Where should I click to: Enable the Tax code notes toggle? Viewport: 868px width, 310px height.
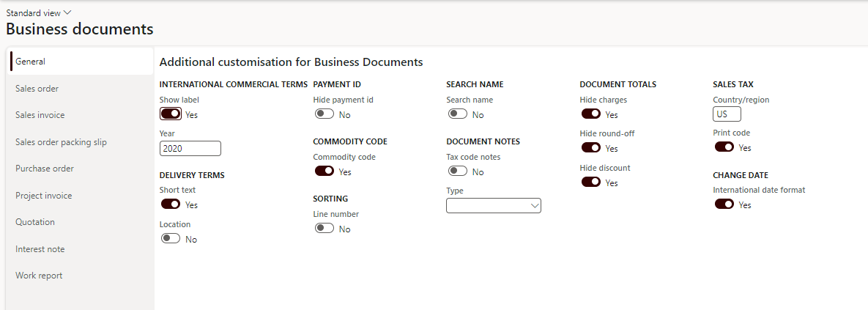[458, 171]
